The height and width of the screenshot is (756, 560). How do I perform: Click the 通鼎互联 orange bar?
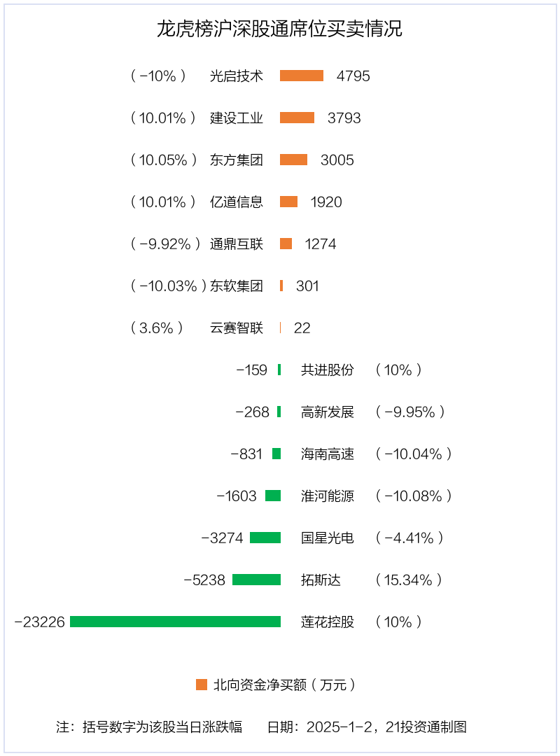286,244
